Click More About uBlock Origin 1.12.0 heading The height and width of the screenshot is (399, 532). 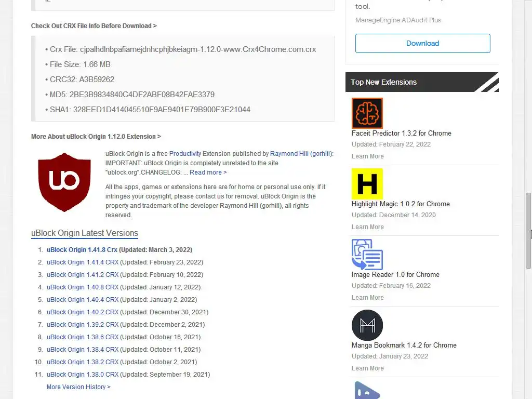(x=96, y=137)
